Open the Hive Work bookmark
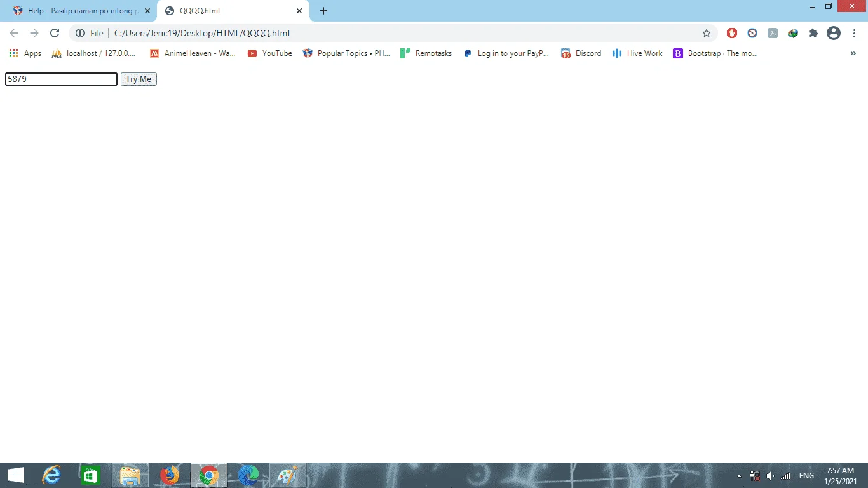 click(637, 53)
